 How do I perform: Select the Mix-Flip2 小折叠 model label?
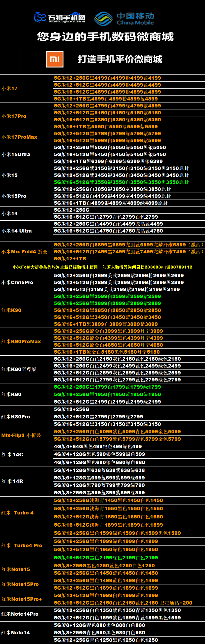[x=21, y=435]
